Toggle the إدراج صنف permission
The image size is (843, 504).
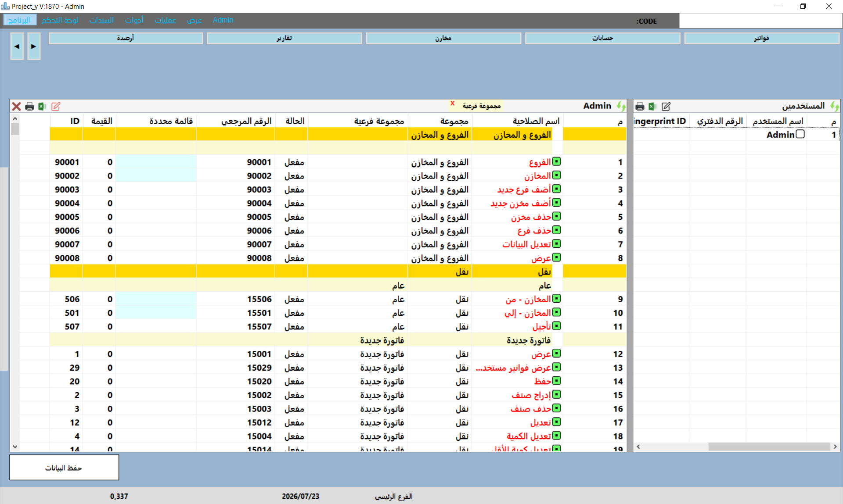click(x=556, y=395)
